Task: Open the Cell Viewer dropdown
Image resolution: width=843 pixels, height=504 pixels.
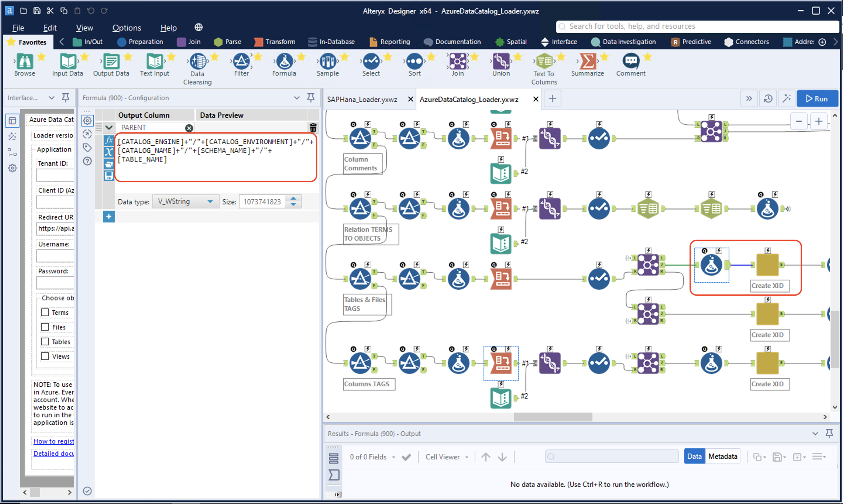Action: [446, 457]
